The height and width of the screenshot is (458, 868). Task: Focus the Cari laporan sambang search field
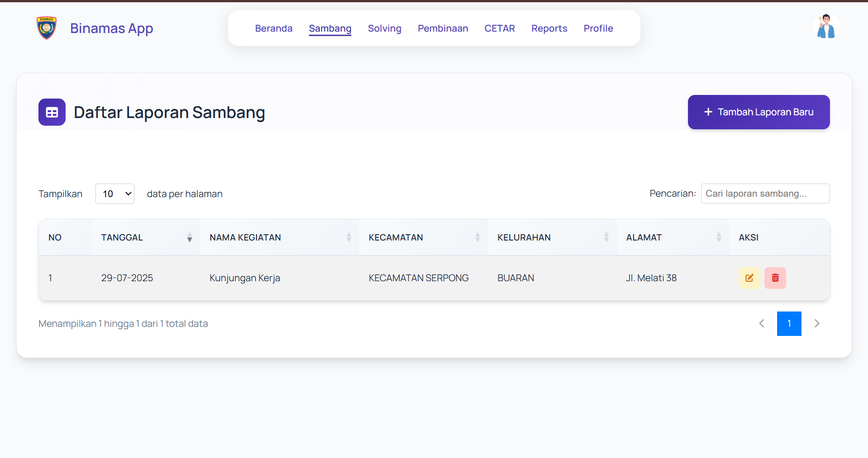[765, 194]
